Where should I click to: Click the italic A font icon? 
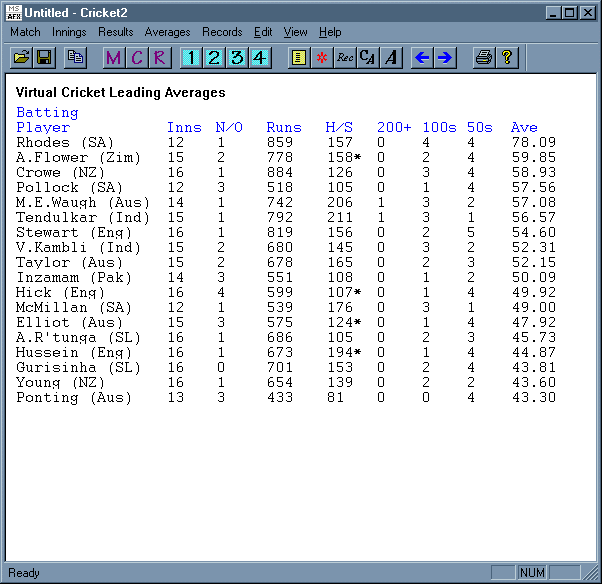click(x=390, y=58)
